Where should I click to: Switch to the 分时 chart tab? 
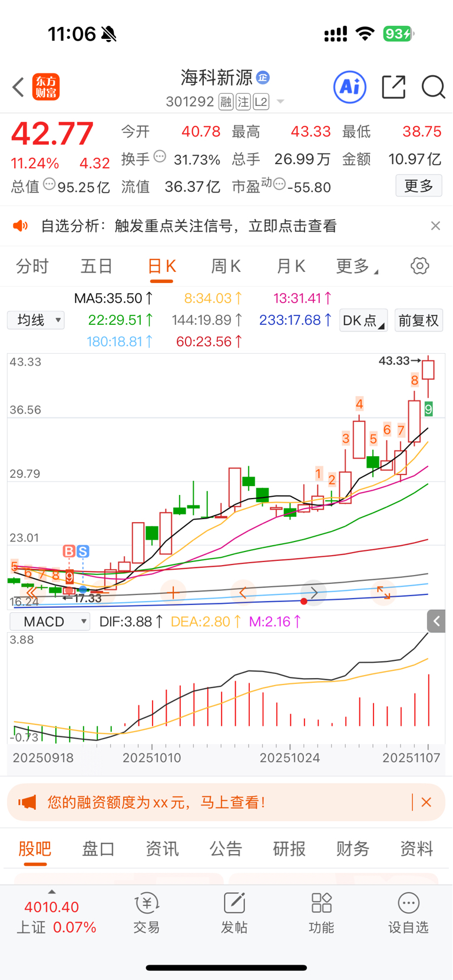click(32, 267)
